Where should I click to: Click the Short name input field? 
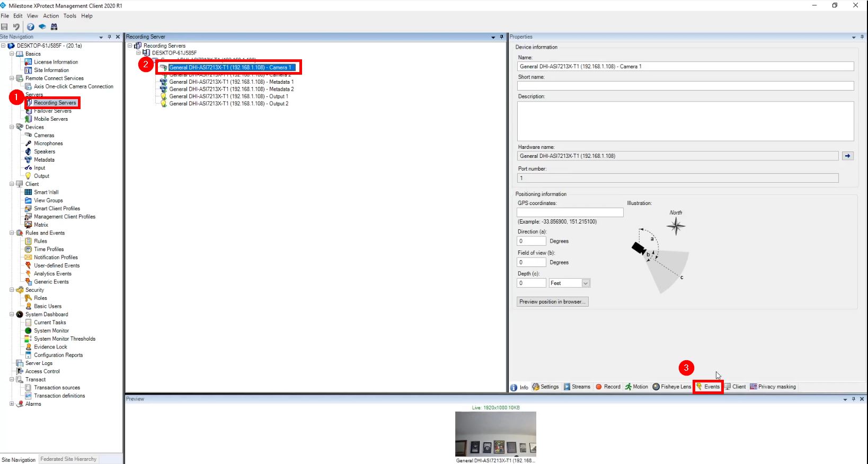tap(686, 86)
